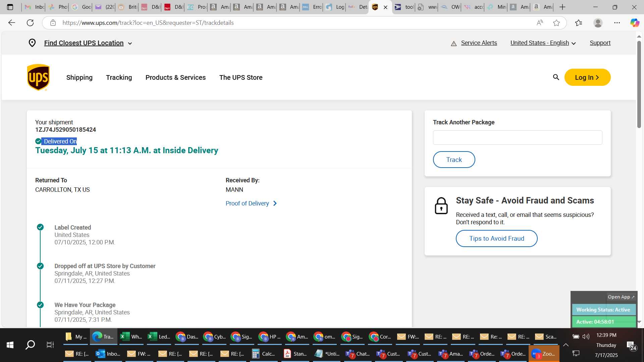The width and height of the screenshot is (644, 362).
Task: Switch to the Gmail Inbox tab
Action: click(34, 7)
